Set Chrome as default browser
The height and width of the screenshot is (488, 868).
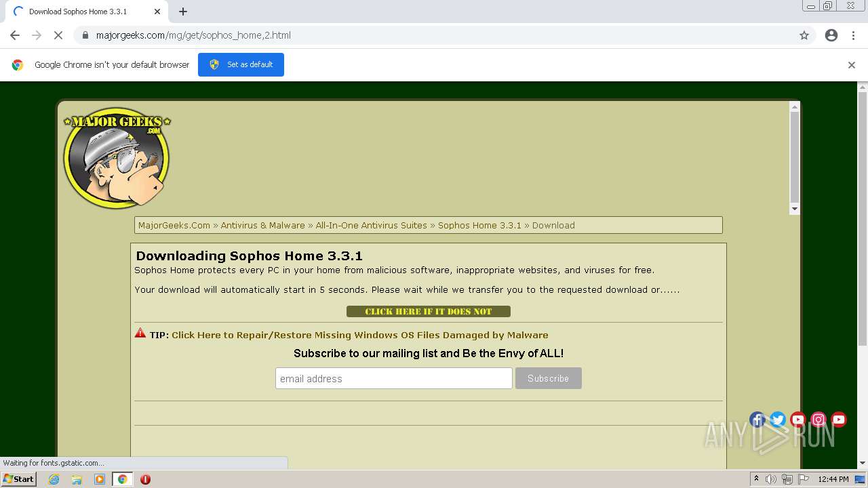coord(241,64)
